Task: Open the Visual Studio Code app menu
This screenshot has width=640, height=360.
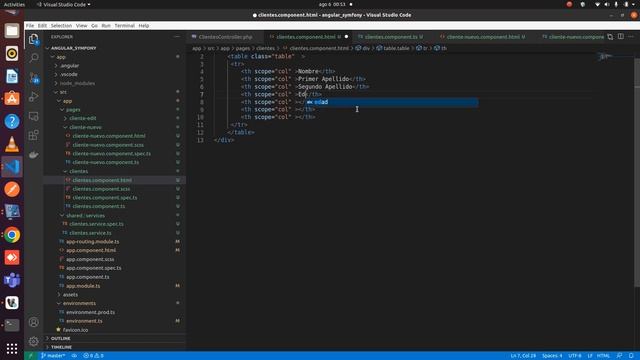Action: coord(64,4)
